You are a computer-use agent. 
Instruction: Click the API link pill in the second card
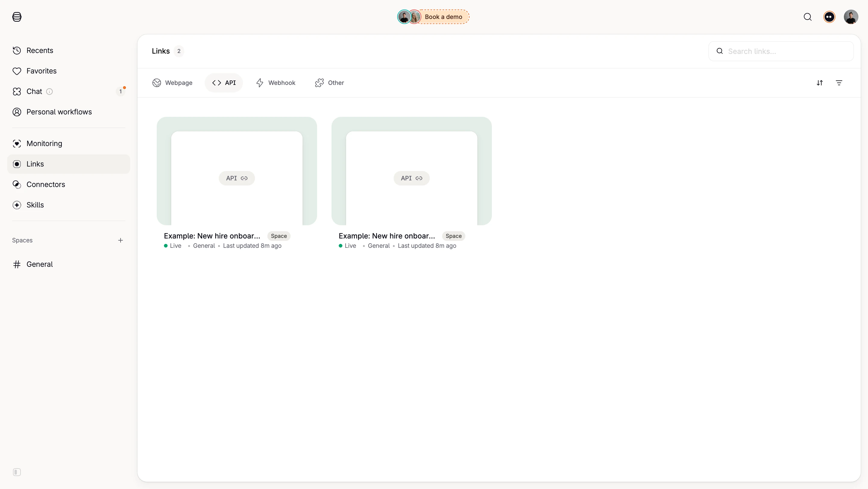[x=411, y=178]
